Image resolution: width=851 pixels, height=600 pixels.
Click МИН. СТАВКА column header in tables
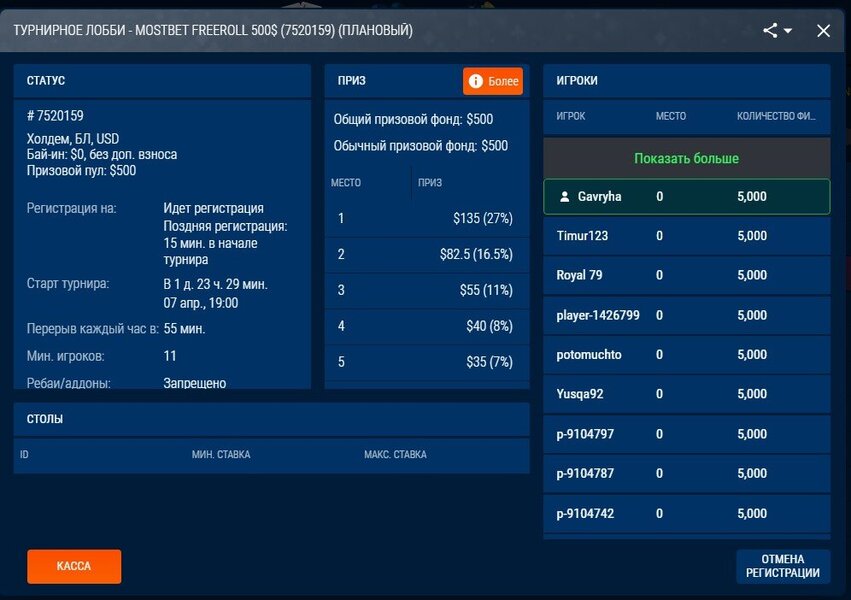(x=221, y=455)
